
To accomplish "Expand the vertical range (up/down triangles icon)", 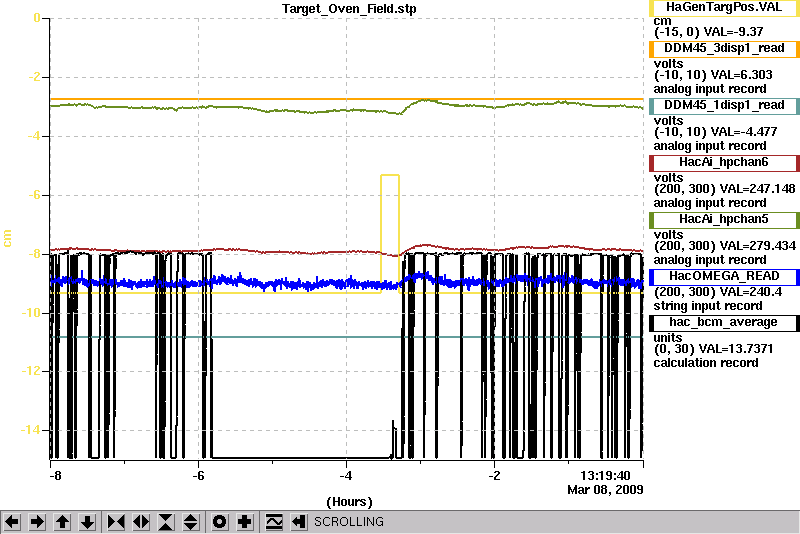I will [x=191, y=522].
